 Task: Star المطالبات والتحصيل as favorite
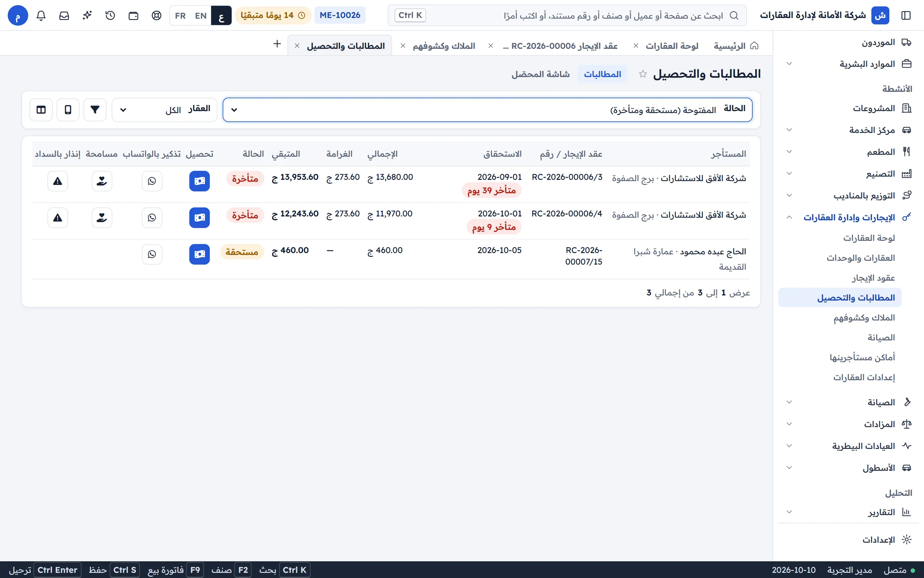(643, 74)
